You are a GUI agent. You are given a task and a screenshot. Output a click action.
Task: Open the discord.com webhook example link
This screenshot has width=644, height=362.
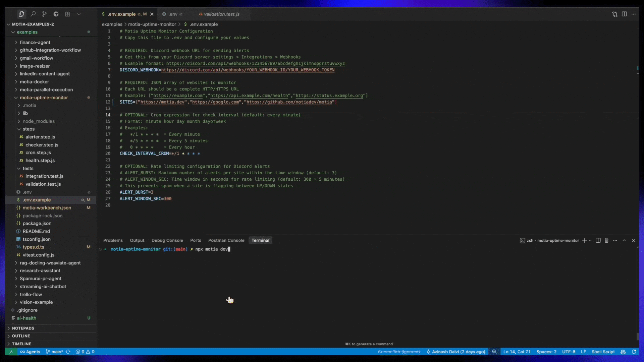255,63
